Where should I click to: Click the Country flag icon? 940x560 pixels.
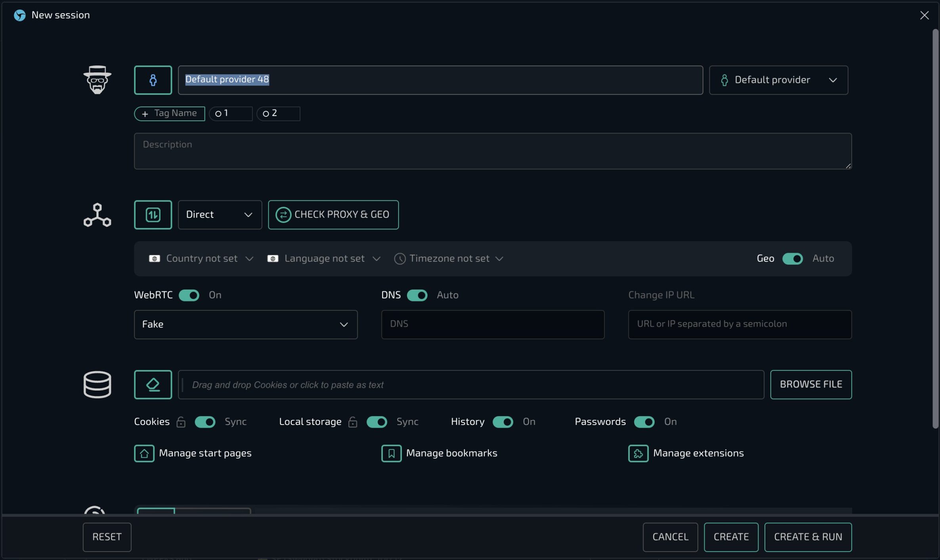tap(155, 259)
